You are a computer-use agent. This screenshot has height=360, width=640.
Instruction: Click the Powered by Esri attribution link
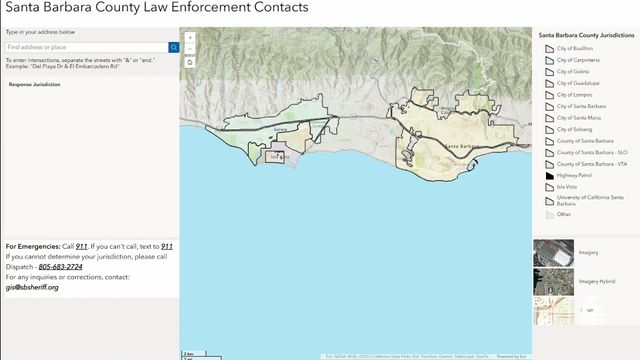[511, 356]
